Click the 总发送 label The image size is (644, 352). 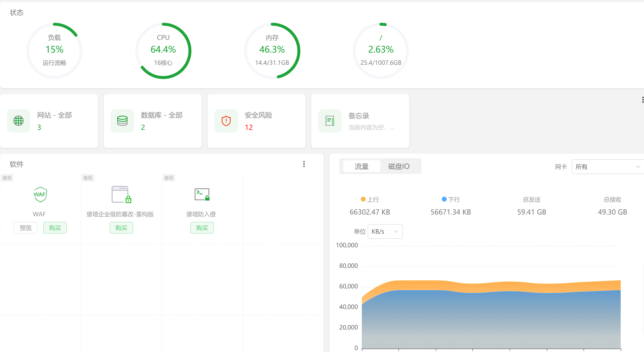pos(531,199)
